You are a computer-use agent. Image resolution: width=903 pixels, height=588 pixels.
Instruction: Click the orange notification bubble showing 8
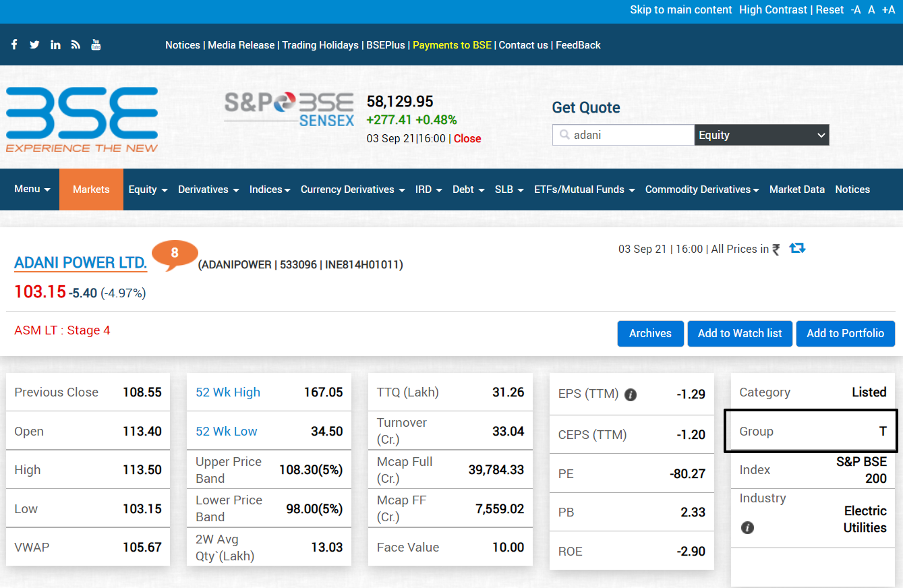point(174,254)
